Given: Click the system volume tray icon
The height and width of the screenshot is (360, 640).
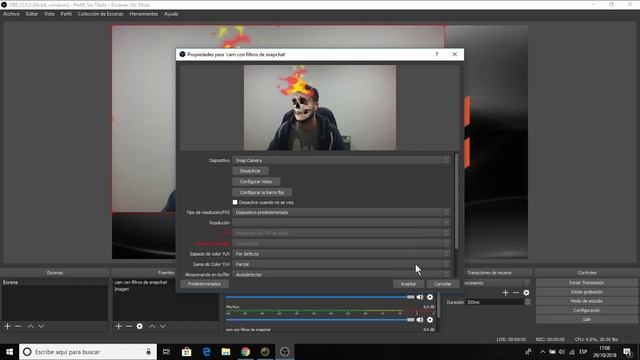Looking at the screenshot, I should [x=562, y=352].
